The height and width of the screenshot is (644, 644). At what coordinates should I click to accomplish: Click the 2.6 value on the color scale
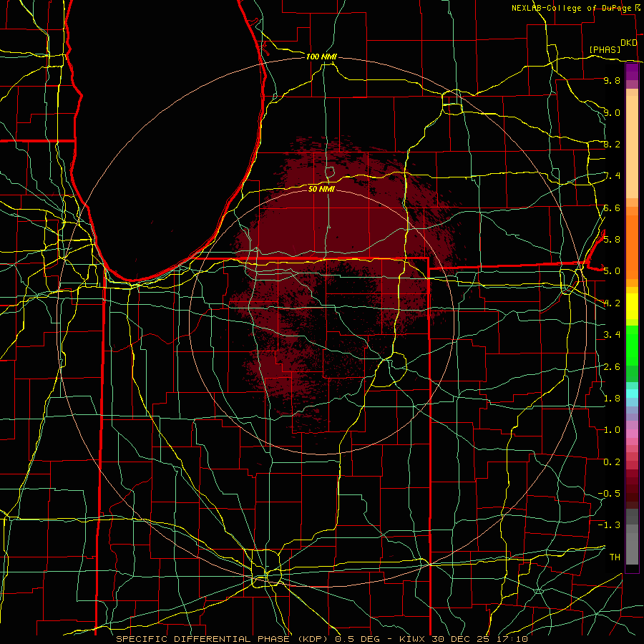(x=612, y=366)
